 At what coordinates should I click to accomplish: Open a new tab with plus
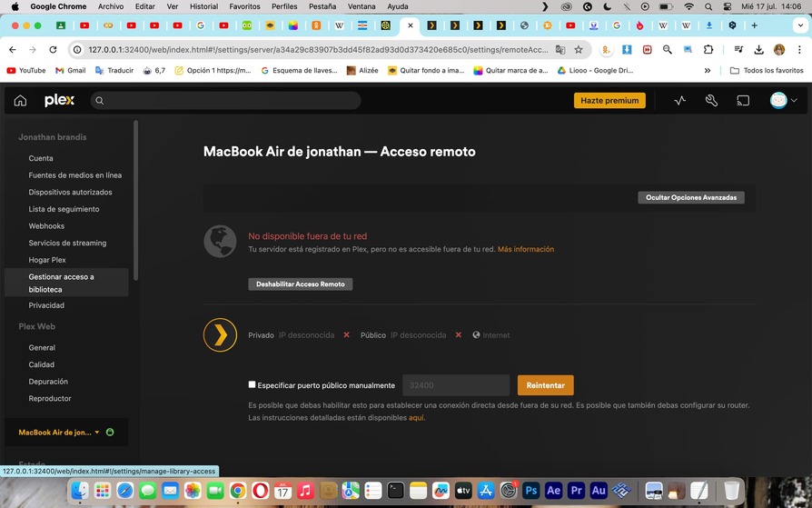(755, 25)
